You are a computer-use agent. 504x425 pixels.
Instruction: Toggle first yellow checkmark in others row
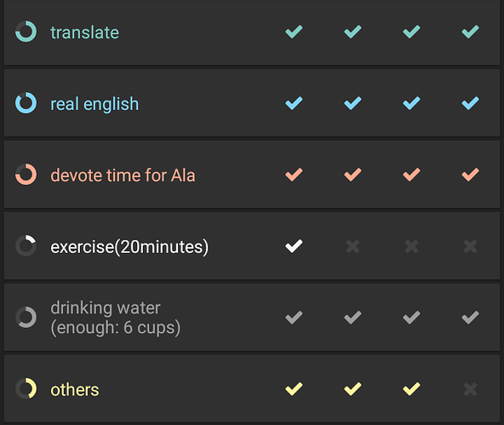click(294, 388)
